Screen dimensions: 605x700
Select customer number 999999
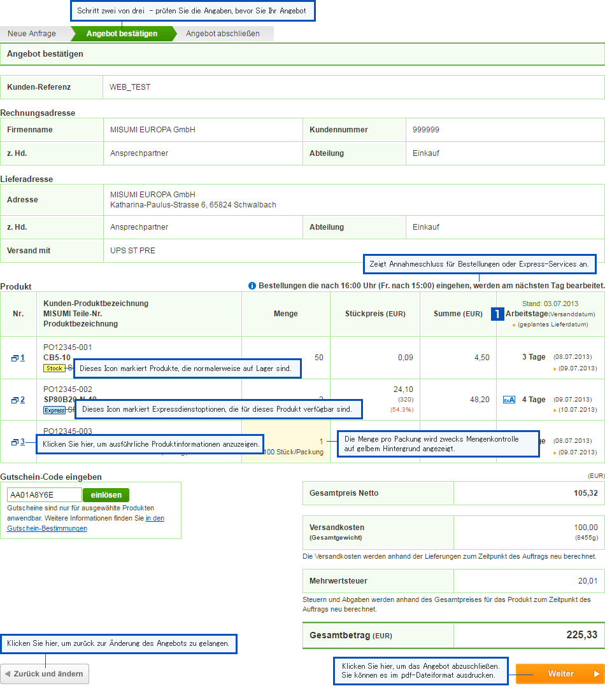(426, 130)
